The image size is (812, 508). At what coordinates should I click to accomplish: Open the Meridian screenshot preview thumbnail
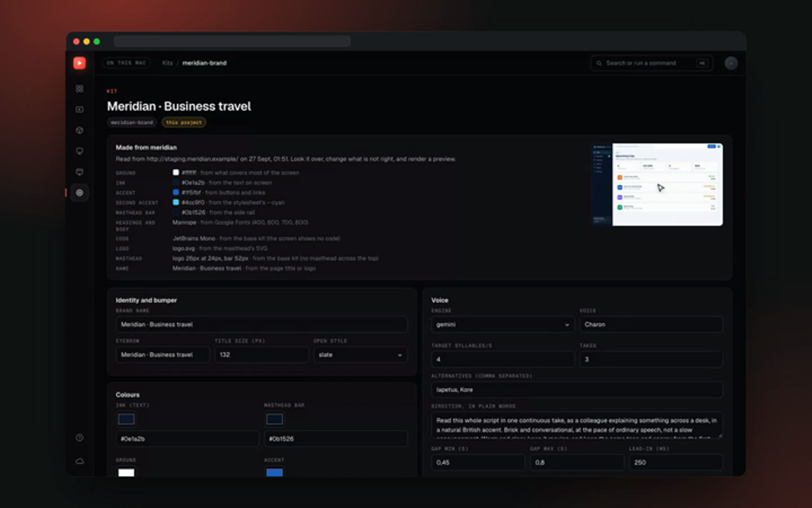(657, 185)
